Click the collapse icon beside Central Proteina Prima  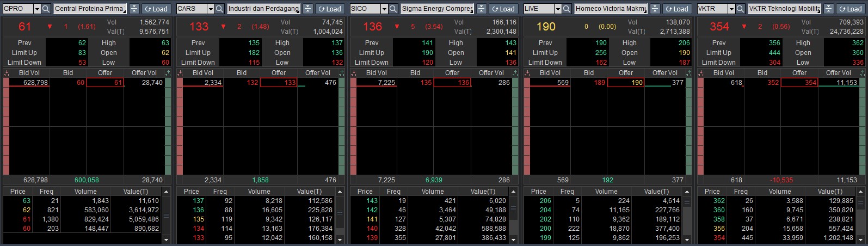(134, 9)
